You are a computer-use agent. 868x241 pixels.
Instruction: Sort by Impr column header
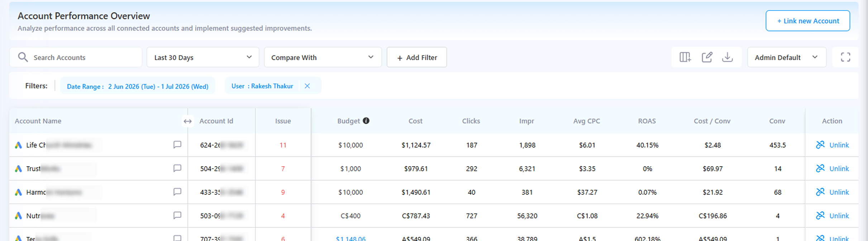point(526,121)
